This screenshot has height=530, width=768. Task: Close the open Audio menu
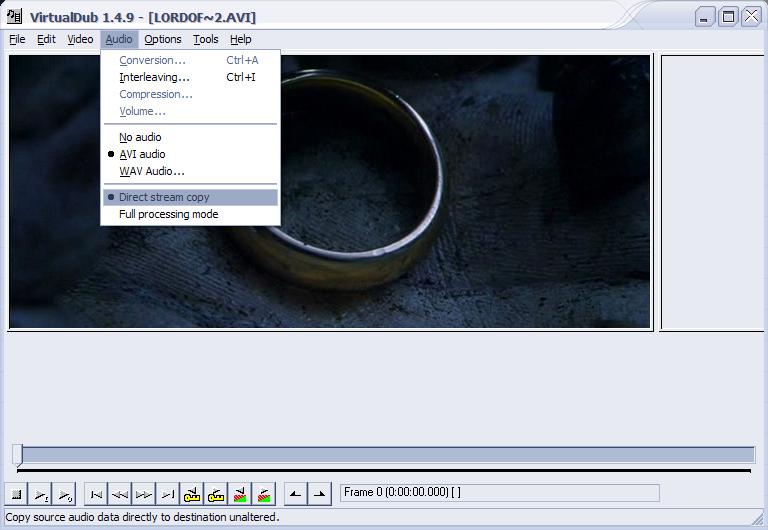(x=119, y=39)
